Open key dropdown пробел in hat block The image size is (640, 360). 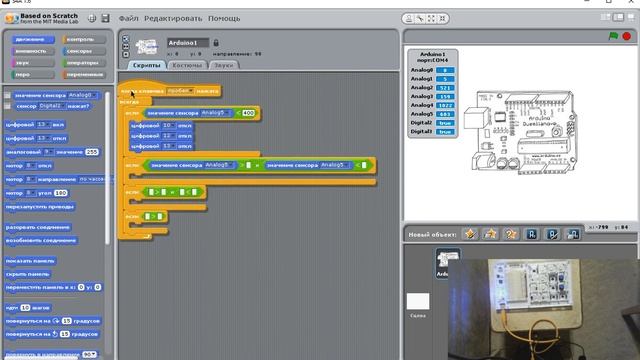(x=180, y=91)
